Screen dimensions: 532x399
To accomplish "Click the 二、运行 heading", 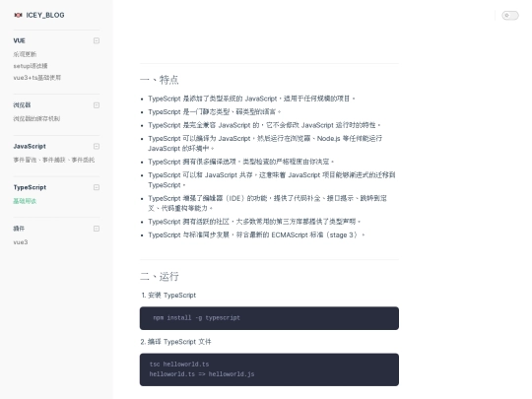I will [160, 276].
